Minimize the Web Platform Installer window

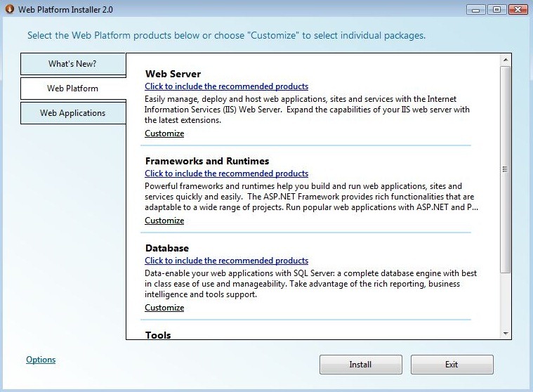tap(476, 10)
